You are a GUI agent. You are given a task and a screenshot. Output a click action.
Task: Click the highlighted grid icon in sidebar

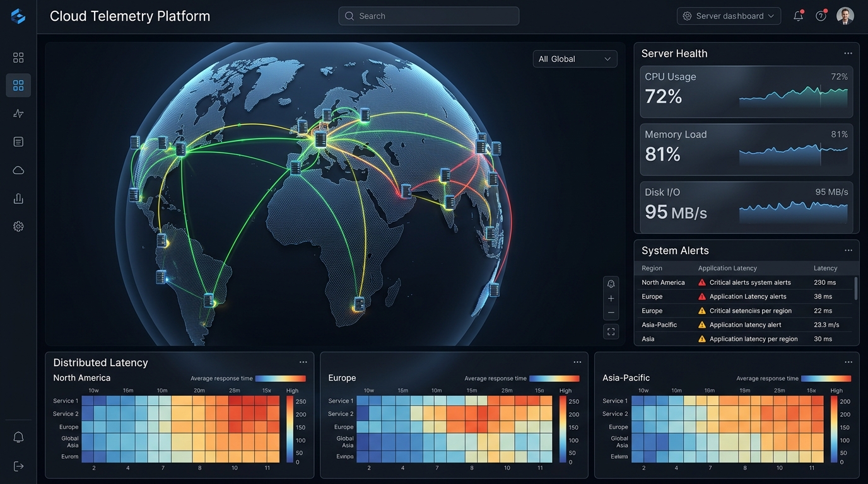tap(18, 85)
